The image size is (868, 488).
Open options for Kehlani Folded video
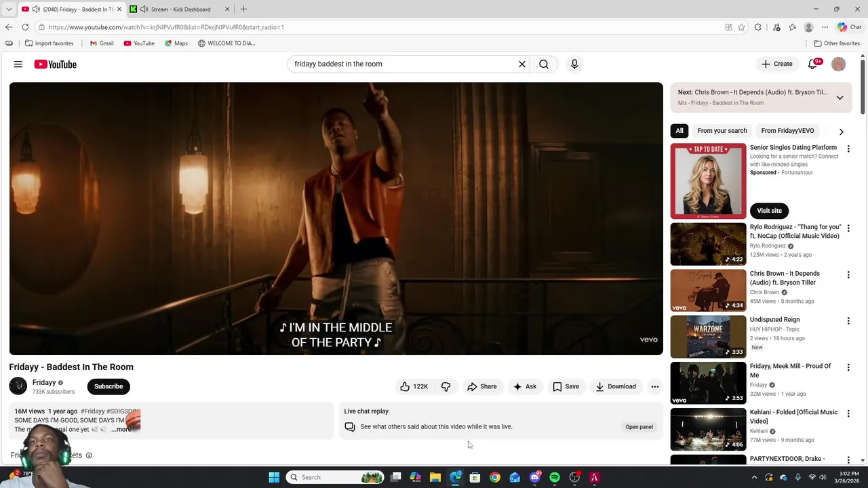click(x=848, y=413)
